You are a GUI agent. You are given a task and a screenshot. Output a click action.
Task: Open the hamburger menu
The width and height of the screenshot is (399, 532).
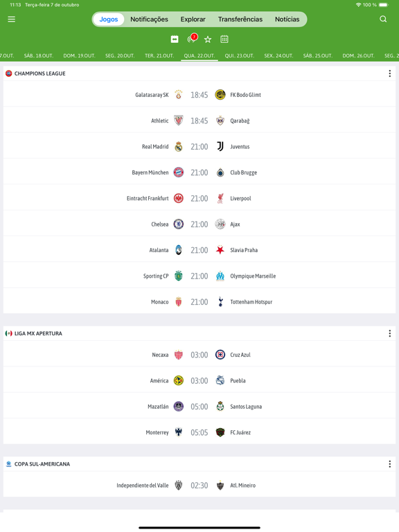pyautogui.click(x=12, y=19)
